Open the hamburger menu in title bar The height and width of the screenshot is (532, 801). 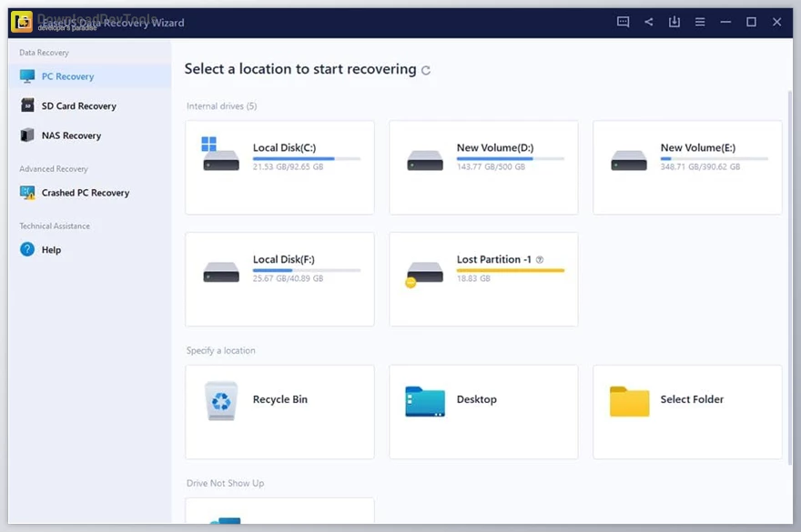pyautogui.click(x=700, y=22)
